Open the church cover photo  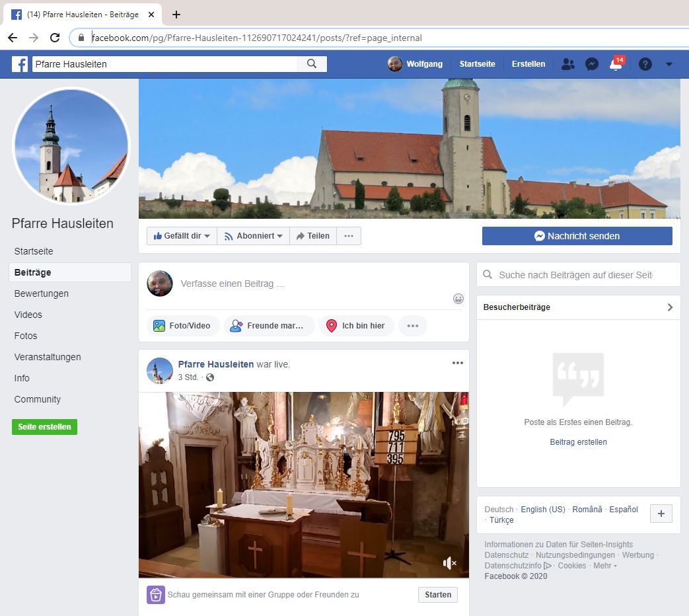click(x=410, y=149)
